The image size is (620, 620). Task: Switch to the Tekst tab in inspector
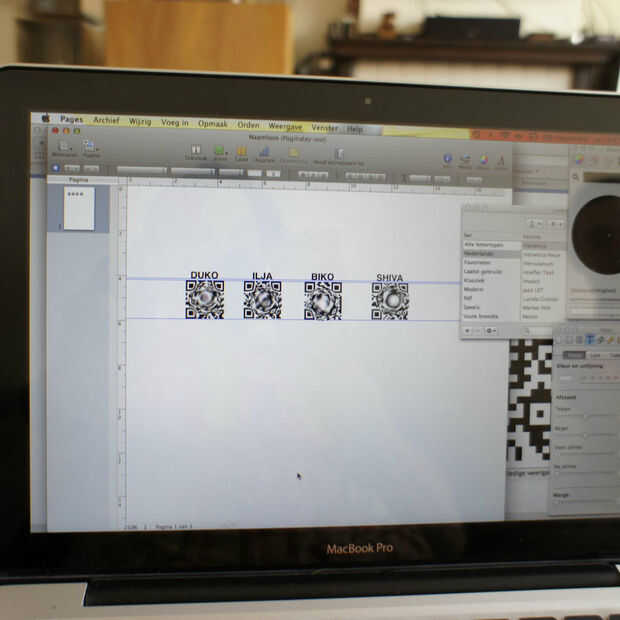(x=574, y=355)
